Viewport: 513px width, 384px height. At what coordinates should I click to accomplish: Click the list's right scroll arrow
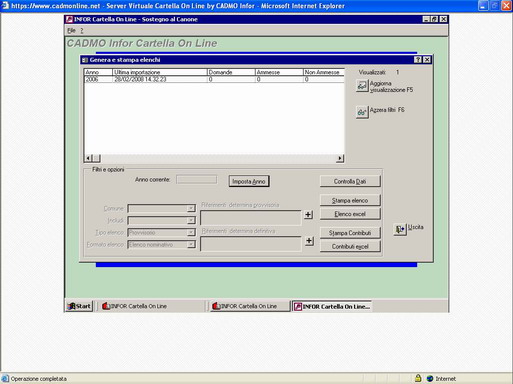tap(340, 158)
